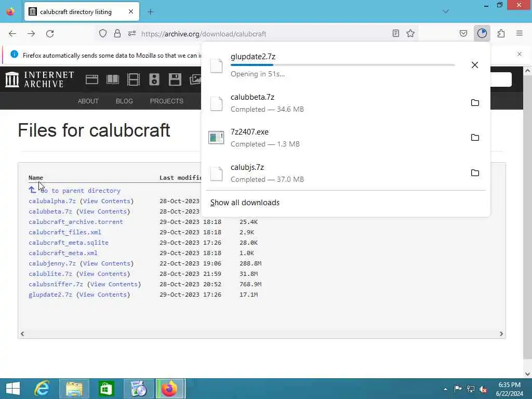View Contents of calubalpha.7z
The height and width of the screenshot is (399, 532).
107,201
